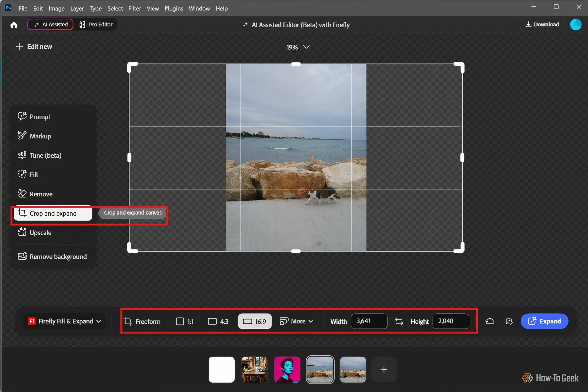The width and height of the screenshot is (588, 392).
Task: Select the dining room thumbnail
Action: (x=254, y=370)
